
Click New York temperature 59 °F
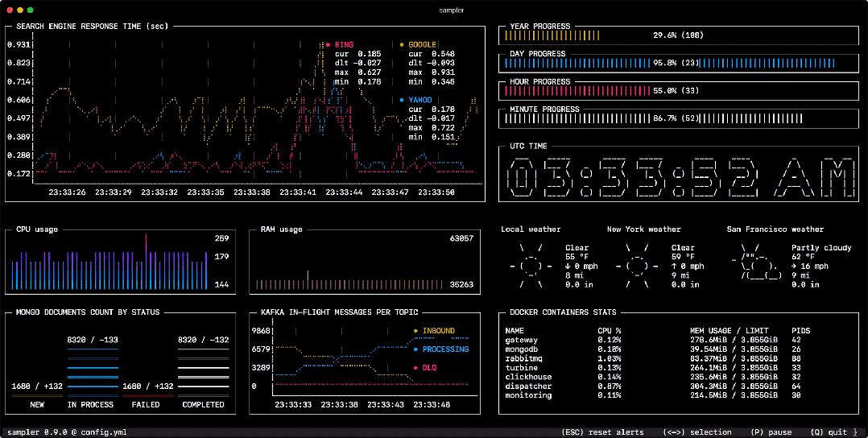click(x=683, y=257)
